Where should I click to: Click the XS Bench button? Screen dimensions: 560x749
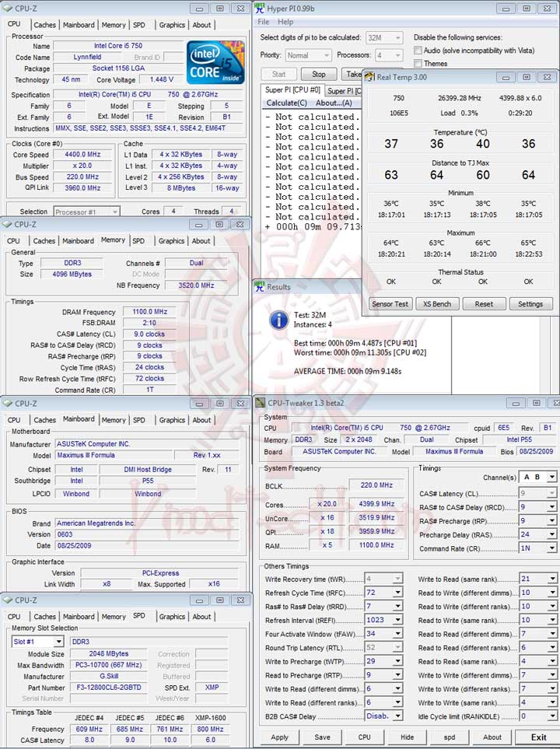click(437, 304)
